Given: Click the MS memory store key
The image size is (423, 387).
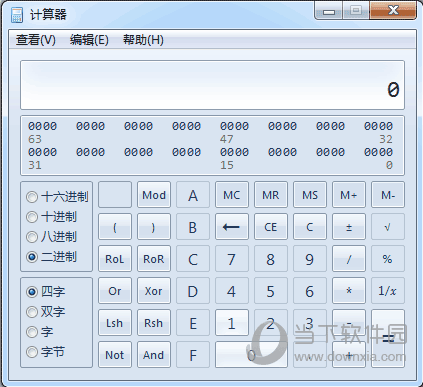Looking at the screenshot, I should [x=310, y=195].
